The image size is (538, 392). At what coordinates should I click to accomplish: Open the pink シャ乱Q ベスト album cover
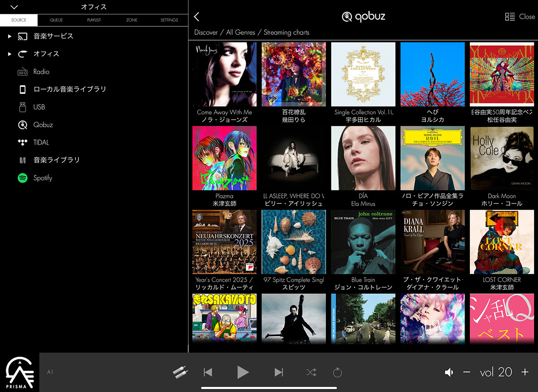pyautogui.click(x=502, y=319)
